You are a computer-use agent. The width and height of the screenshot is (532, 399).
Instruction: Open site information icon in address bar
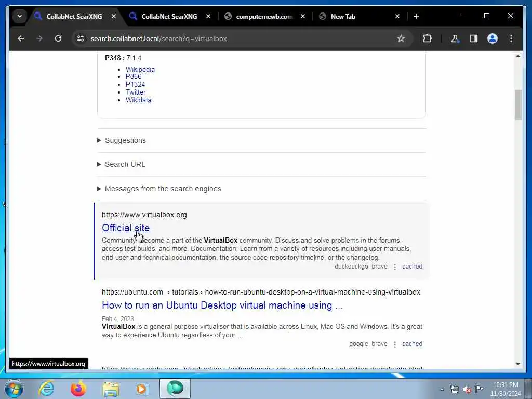click(x=81, y=38)
